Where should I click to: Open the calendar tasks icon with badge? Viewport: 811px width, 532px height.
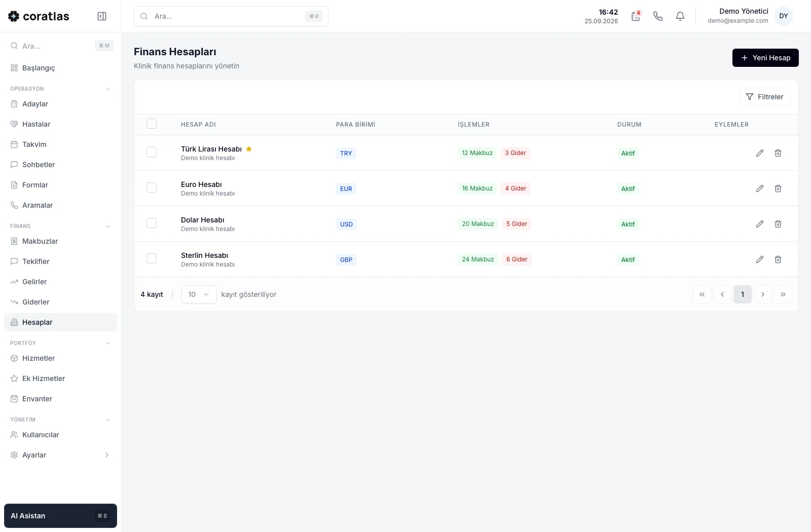636,16
